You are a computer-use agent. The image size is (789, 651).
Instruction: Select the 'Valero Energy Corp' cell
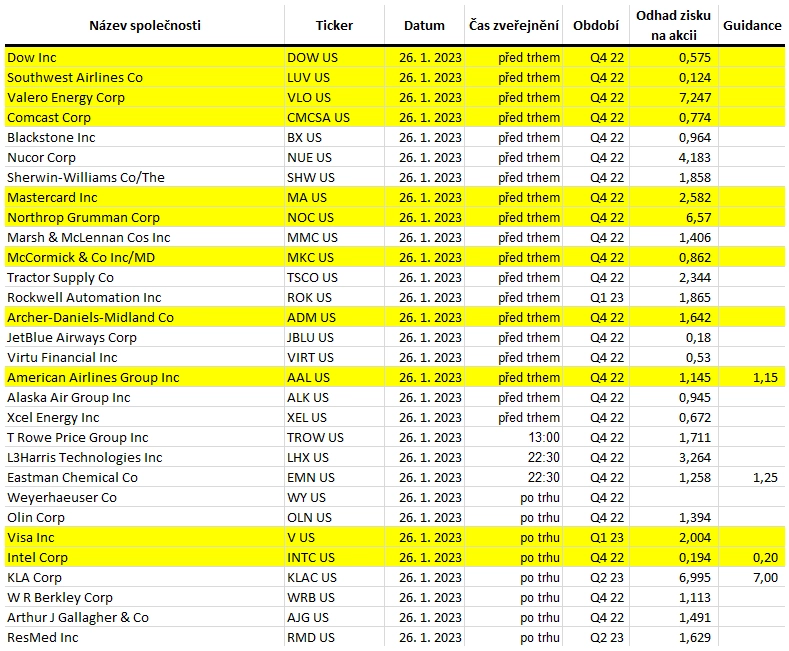click(144, 98)
